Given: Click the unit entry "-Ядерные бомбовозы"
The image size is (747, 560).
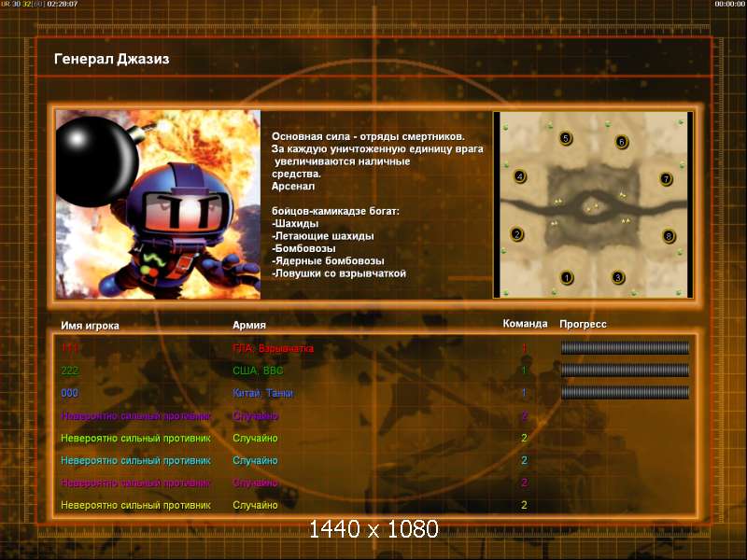Looking at the screenshot, I should pyautogui.click(x=328, y=260).
